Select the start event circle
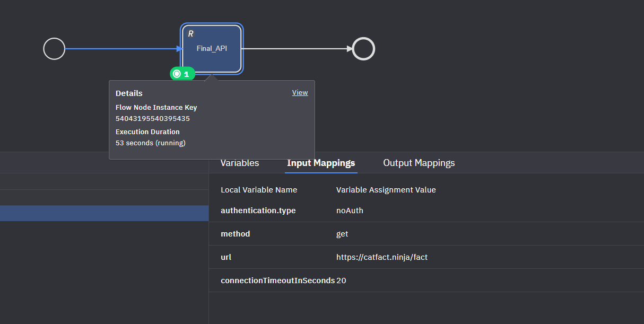644x324 pixels. click(54, 49)
